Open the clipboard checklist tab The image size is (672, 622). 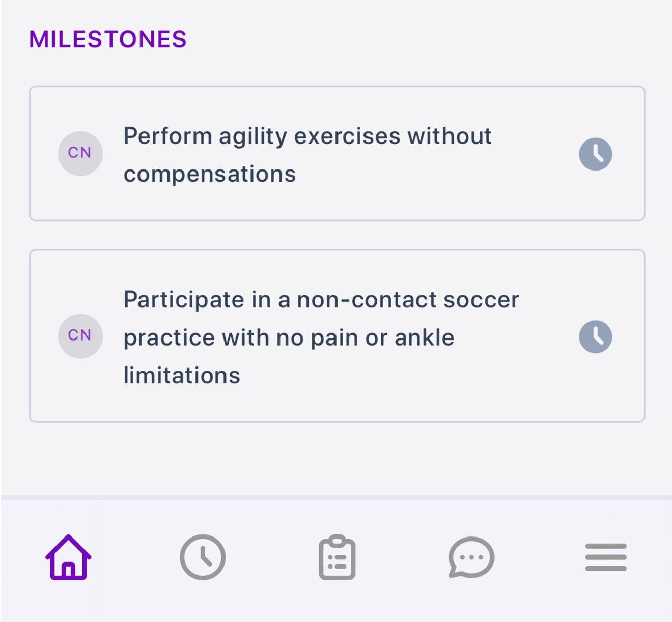tap(337, 557)
